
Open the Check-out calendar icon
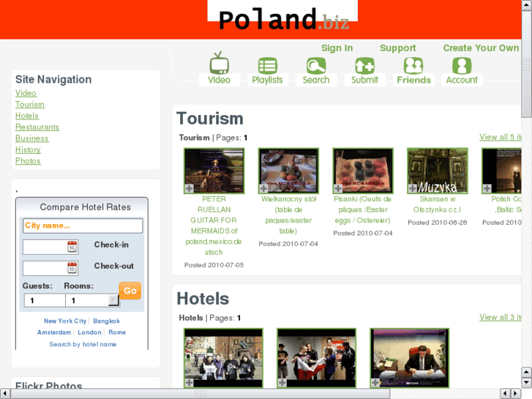(x=72, y=268)
